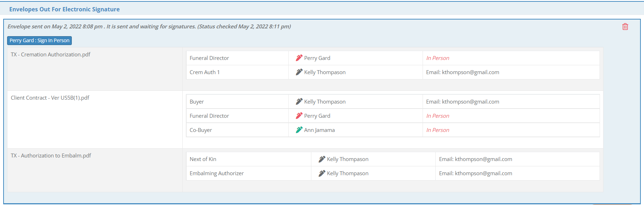Click pen icon beside Kelly Thompason in Buyer row
This screenshot has height=205, width=644.
click(299, 101)
